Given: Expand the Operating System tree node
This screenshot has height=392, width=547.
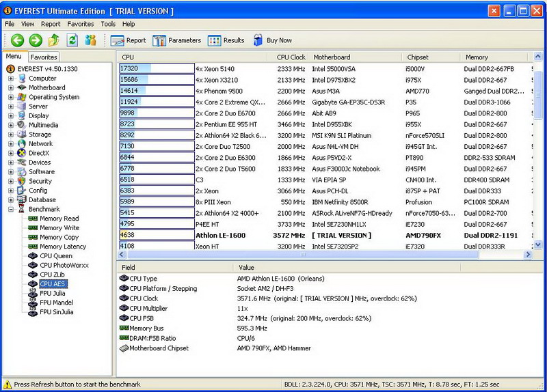Looking at the screenshot, I should 11,97.
